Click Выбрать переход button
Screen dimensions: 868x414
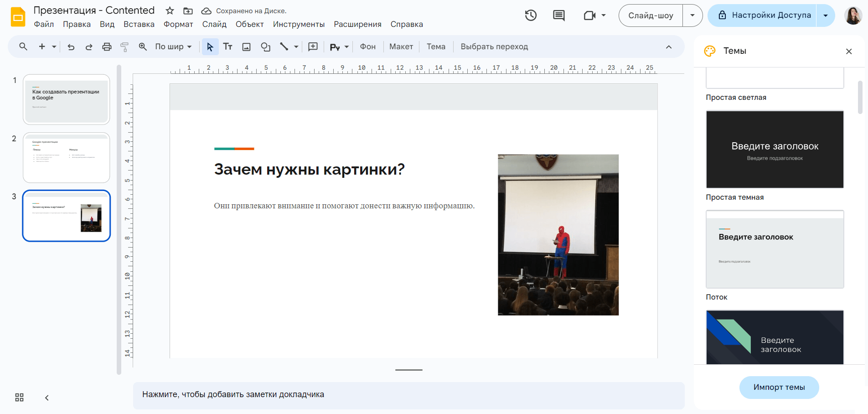(x=494, y=47)
